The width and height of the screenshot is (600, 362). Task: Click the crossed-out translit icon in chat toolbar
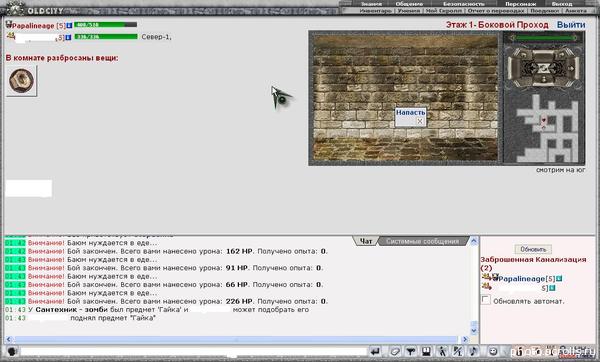point(457,351)
